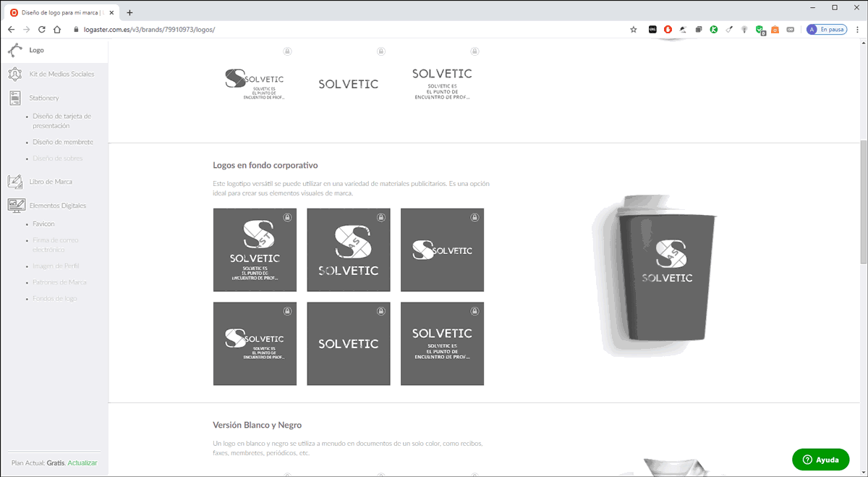Click the digital elements monitor icon

16,206
